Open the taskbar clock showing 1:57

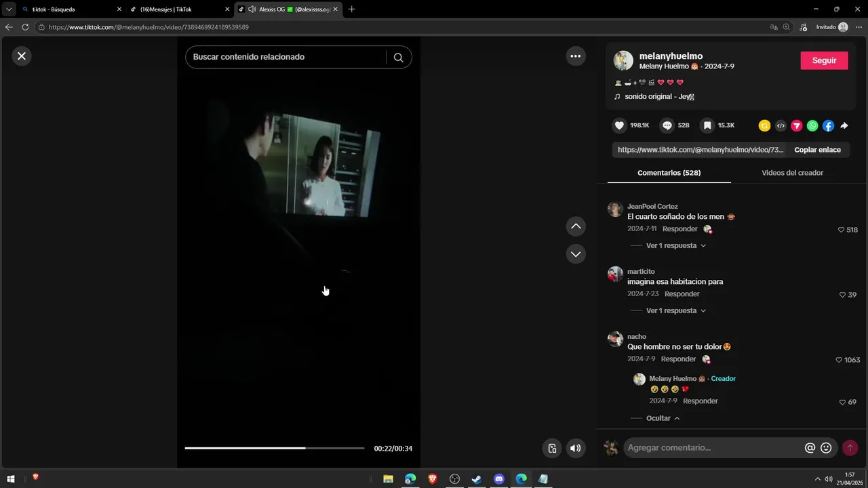pos(850,479)
